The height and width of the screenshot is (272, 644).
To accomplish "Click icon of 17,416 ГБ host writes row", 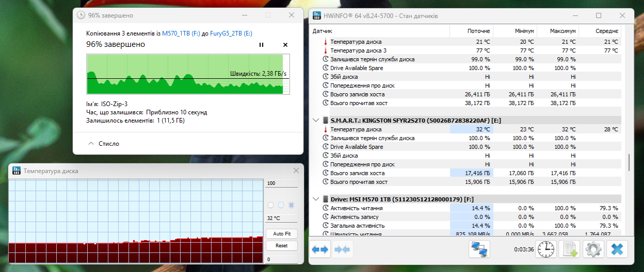I will [x=326, y=173].
